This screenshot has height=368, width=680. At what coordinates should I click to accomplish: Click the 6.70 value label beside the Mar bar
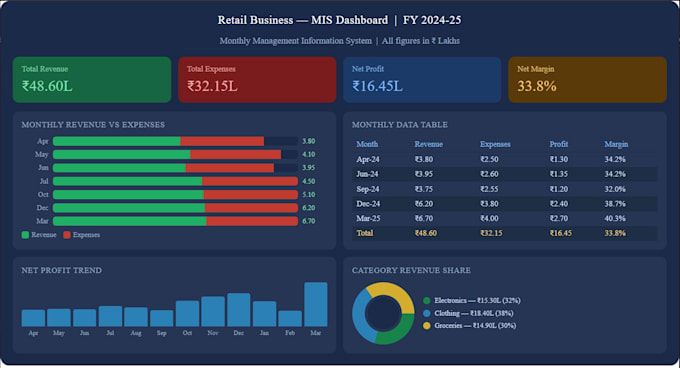pyautogui.click(x=309, y=221)
